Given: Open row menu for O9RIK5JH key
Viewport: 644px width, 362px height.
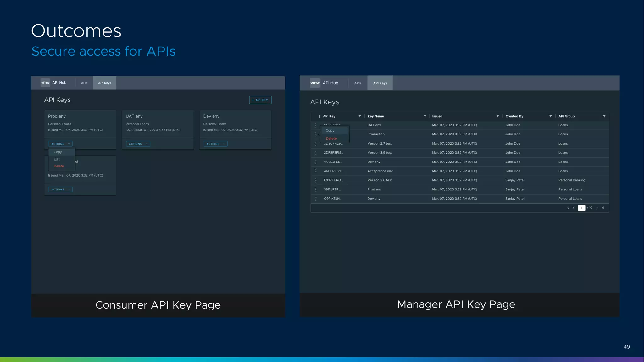Looking at the screenshot, I should tap(316, 199).
